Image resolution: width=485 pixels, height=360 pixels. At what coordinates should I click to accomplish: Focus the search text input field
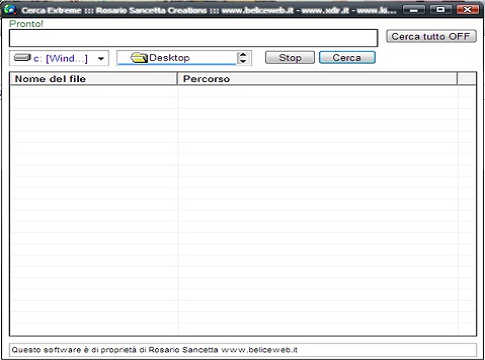[193, 38]
